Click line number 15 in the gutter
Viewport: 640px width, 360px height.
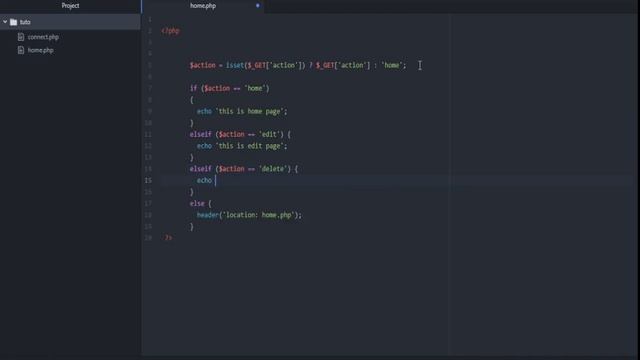click(148, 180)
